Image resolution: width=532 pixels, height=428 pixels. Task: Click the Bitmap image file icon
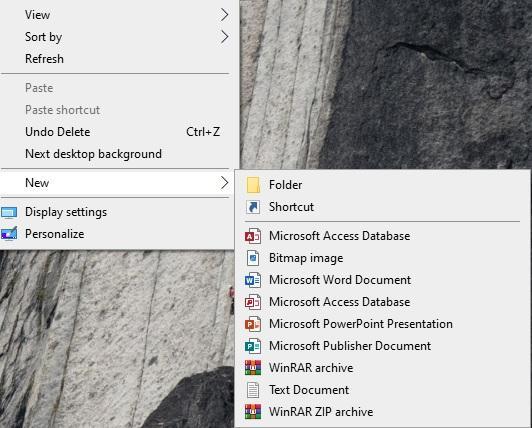pyautogui.click(x=253, y=258)
